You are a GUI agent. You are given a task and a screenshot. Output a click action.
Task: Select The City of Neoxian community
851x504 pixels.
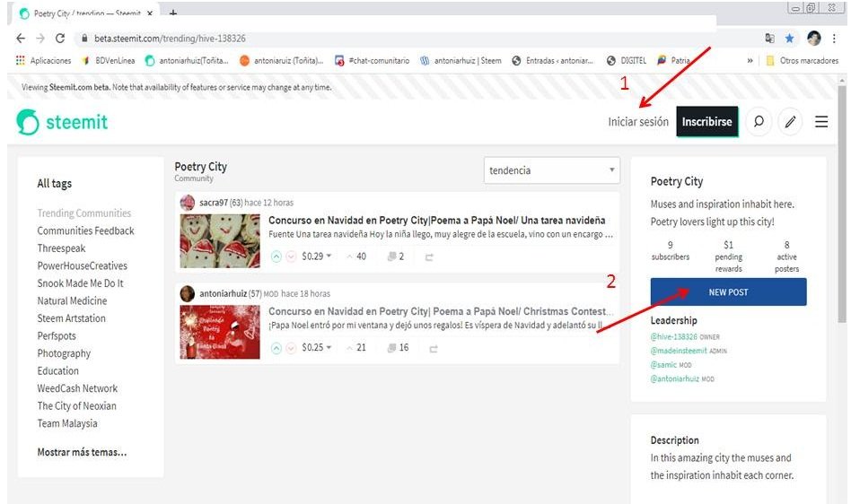(76, 406)
